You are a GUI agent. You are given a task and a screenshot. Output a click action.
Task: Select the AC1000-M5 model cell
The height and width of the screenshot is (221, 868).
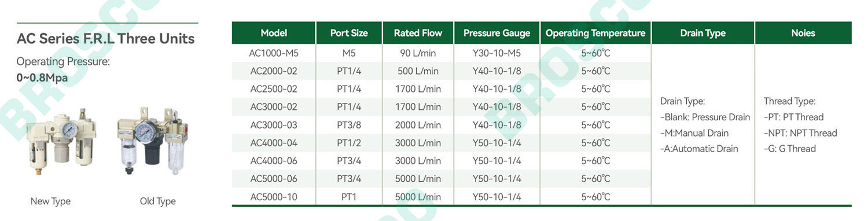[x=274, y=53]
